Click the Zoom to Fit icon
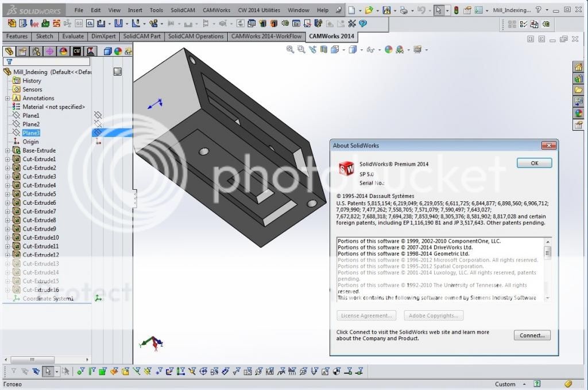The width and height of the screenshot is (588, 390). 292,50
